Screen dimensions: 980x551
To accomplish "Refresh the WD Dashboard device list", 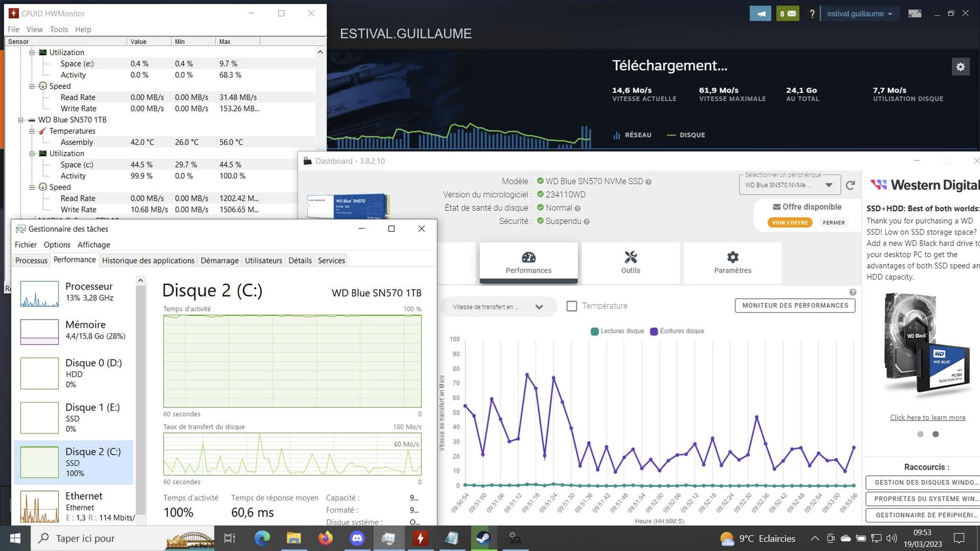I will [851, 185].
